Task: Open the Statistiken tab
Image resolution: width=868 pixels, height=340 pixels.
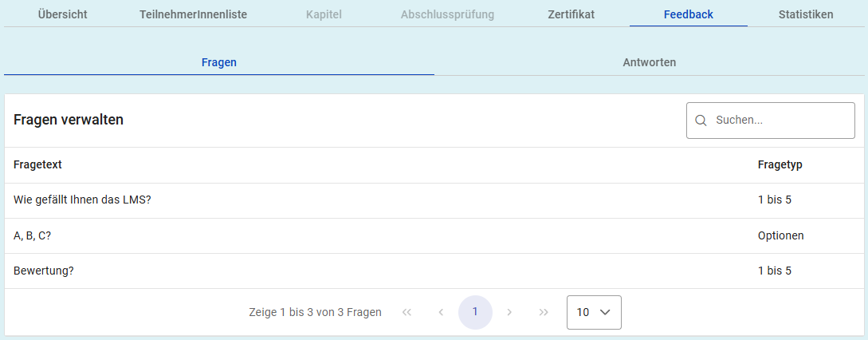Action: (806, 14)
